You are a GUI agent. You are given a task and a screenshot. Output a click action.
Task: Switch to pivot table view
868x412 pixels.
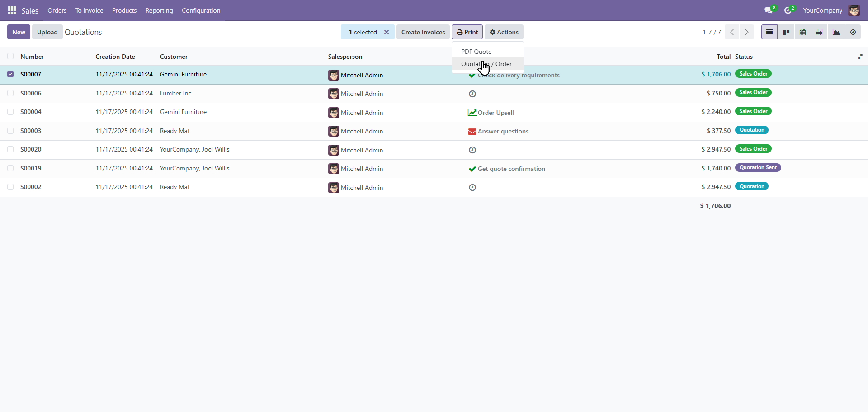(x=819, y=32)
